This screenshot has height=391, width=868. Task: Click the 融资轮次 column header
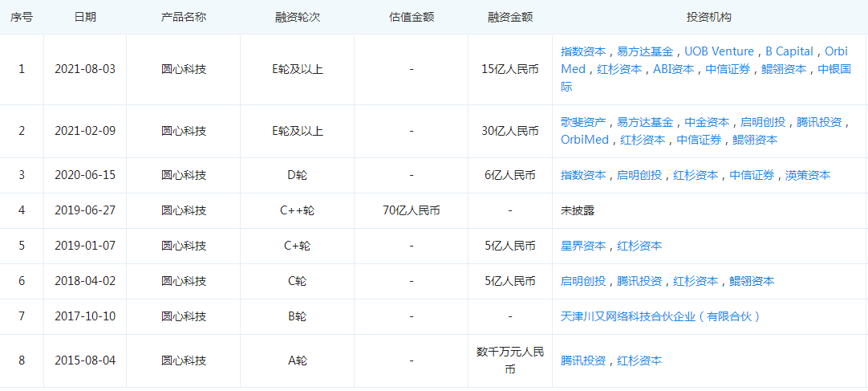click(x=298, y=17)
